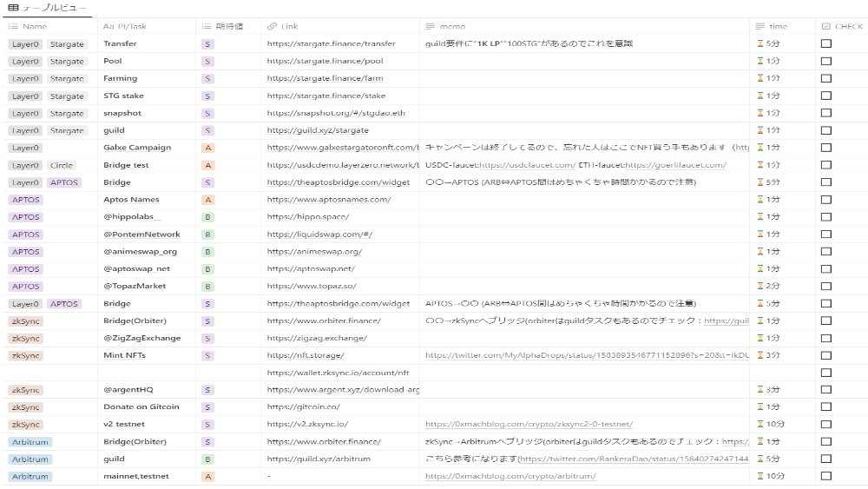Click the Name column header

(x=35, y=26)
